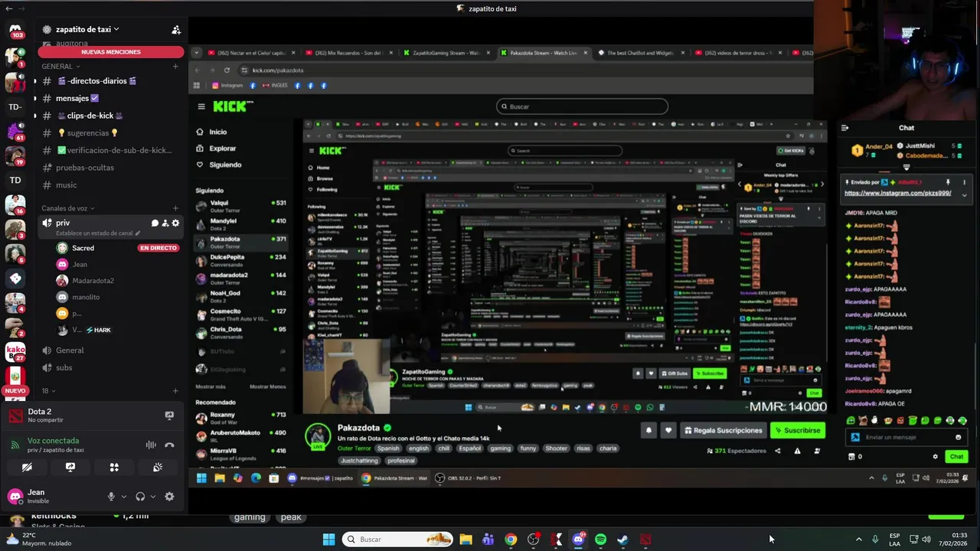Open the TD- server in the server list
The height and width of the screenshot is (551, 980).
(x=15, y=107)
